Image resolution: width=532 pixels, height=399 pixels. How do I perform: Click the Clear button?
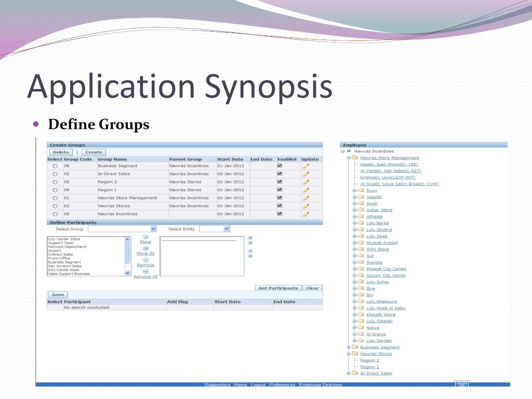312,288
